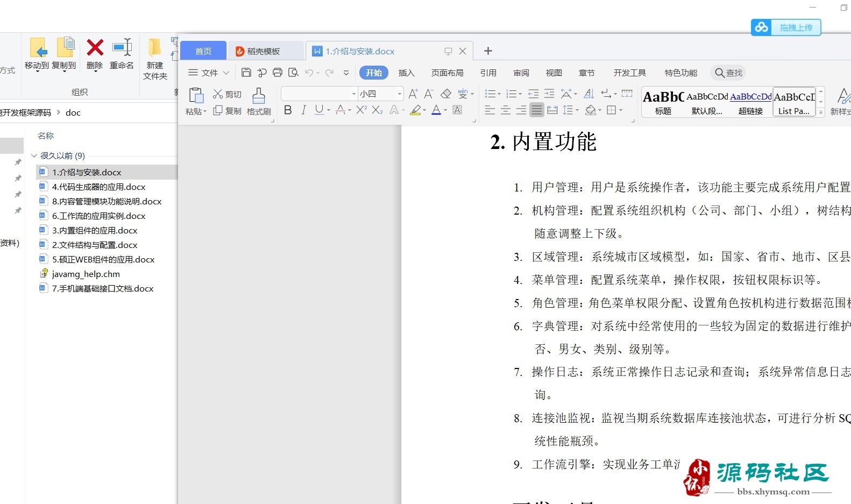Click the cloud drag-upload (拖拽上传) button
This screenshot has width=851, height=504.
(x=786, y=27)
